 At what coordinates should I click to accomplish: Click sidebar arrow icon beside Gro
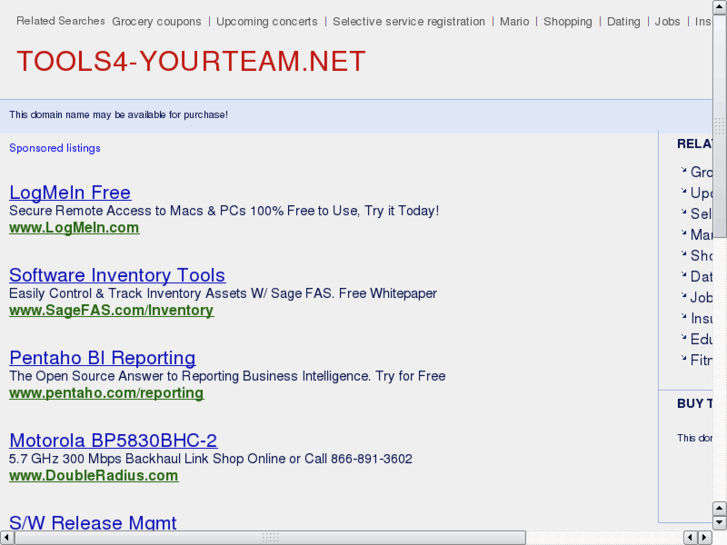[x=683, y=170]
